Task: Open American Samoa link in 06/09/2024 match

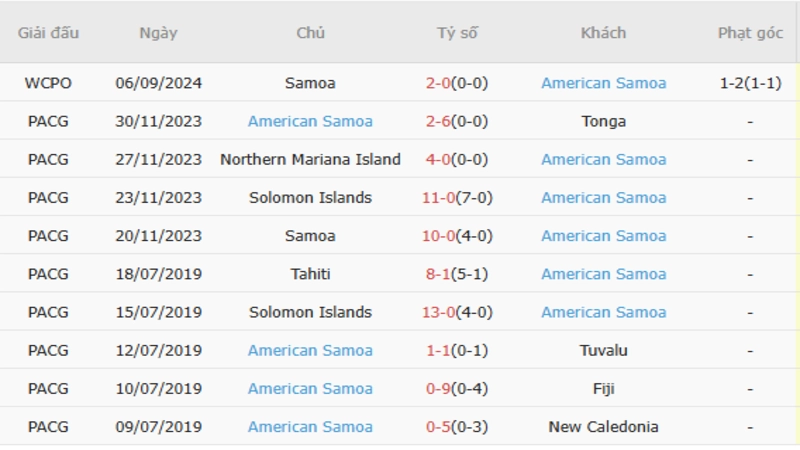Action: point(603,83)
